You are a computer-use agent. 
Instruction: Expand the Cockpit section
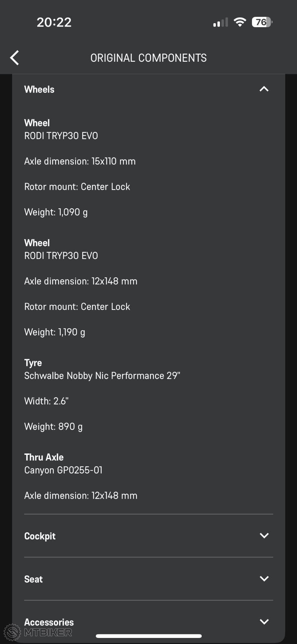point(149,536)
